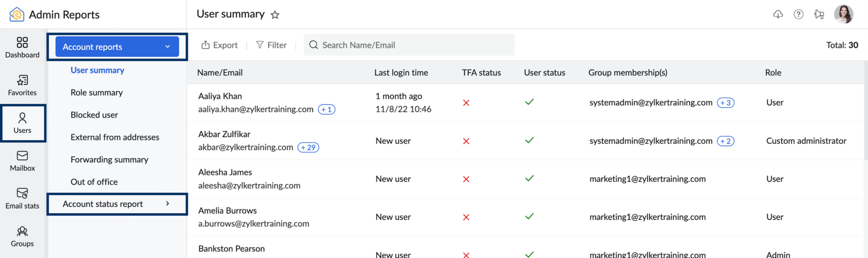Select Blocked user report
This screenshot has height=258, width=868.
point(94,115)
